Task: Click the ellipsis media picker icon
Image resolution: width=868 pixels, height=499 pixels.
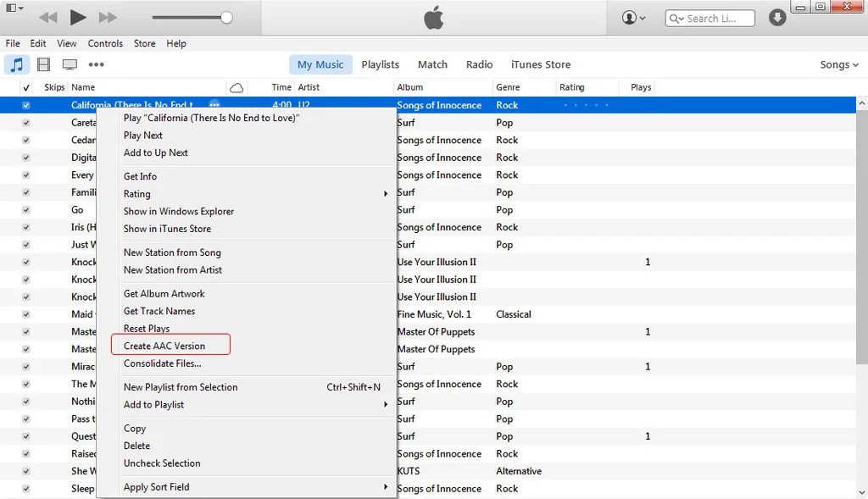Action: [x=96, y=64]
